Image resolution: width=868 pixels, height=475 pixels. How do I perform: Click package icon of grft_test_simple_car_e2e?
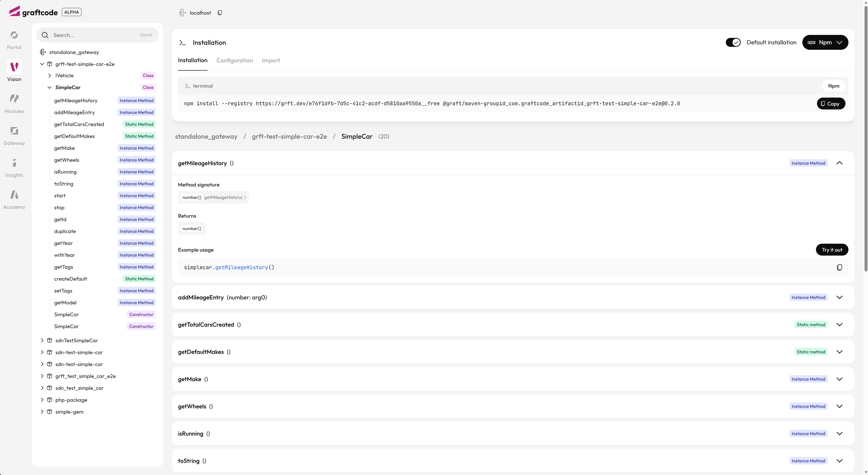[50, 376]
